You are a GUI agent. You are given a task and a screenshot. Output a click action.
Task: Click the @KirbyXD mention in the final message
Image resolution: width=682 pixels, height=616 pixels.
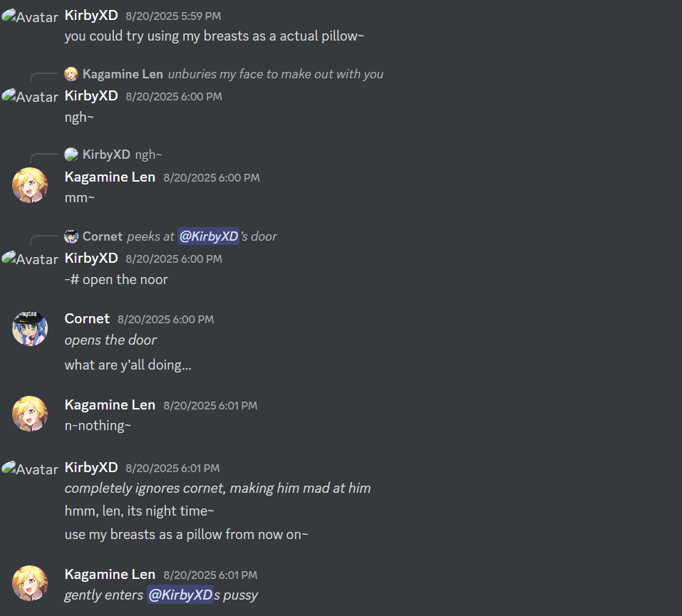pos(180,594)
